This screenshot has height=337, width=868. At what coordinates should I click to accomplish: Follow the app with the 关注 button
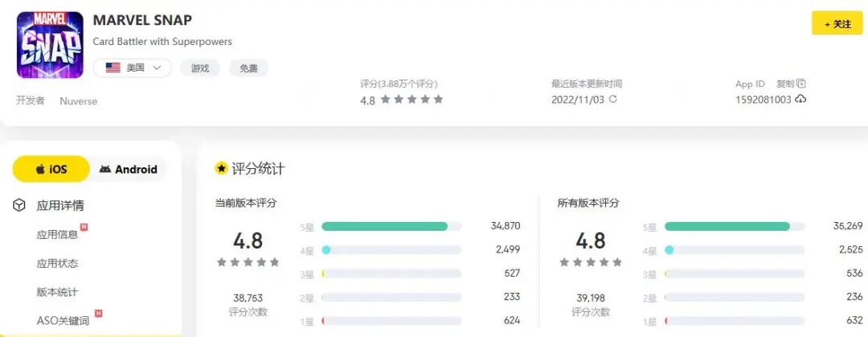(x=837, y=24)
